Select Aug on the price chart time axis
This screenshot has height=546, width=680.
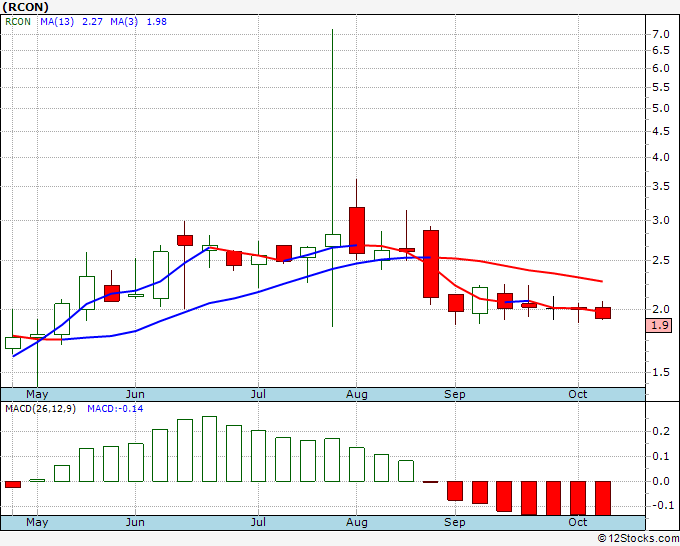coord(357,393)
